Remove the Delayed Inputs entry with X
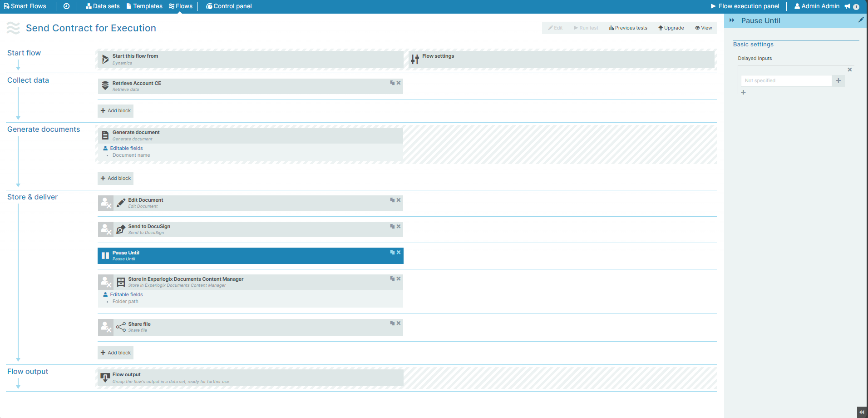 coord(850,70)
